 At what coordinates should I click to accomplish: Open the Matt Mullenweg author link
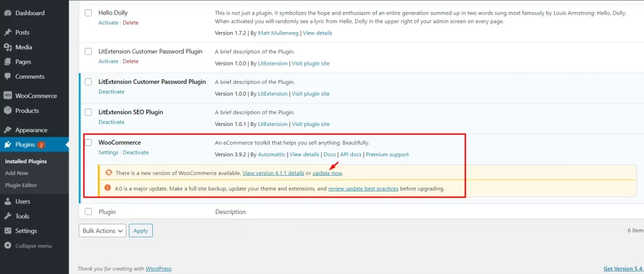pos(279,33)
